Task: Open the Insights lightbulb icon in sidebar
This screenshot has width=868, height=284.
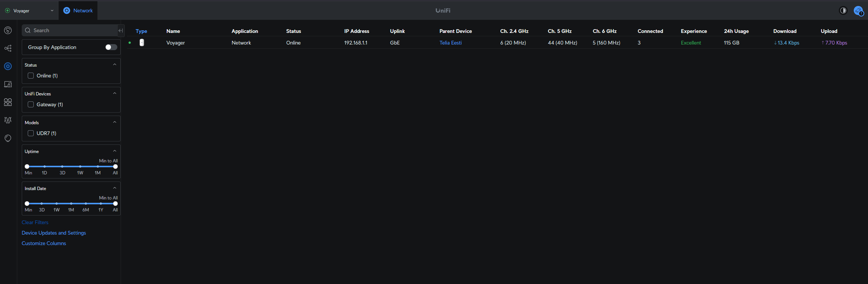Action: point(8,138)
